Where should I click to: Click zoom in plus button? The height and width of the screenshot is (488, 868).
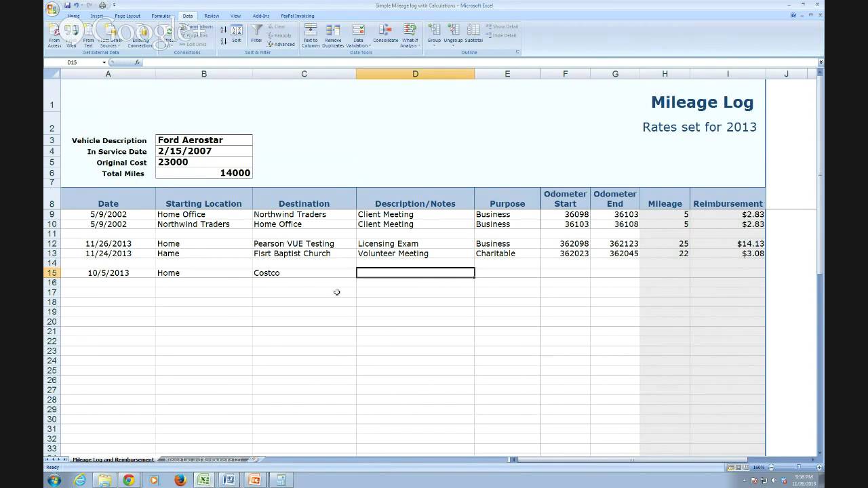pyautogui.click(x=818, y=468)
